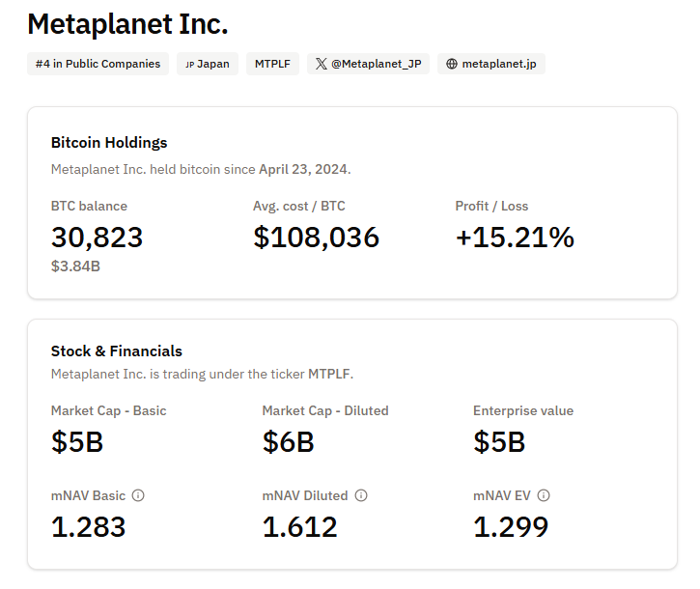The height and width of the screenshot is (589, 700).
Task: Click the X logo icon beside @Metaplanet_JP
Action: click(x=321, y=65)
